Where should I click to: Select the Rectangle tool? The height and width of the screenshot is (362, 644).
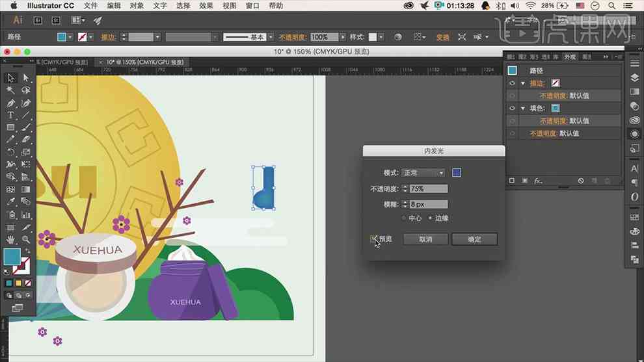click(10, 127)
